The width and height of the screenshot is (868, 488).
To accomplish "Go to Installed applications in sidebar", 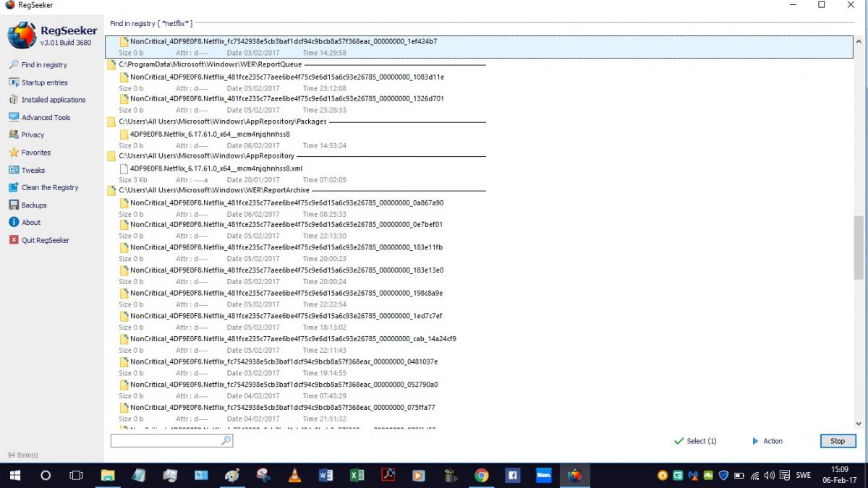I will tap(47, 100).
